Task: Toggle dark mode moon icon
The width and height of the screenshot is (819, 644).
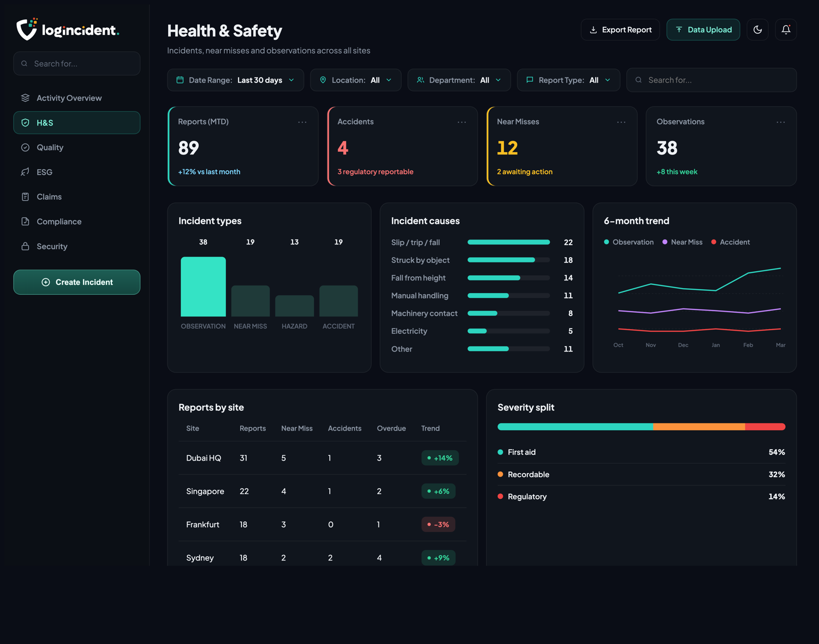Action: [x=757, y=29]
